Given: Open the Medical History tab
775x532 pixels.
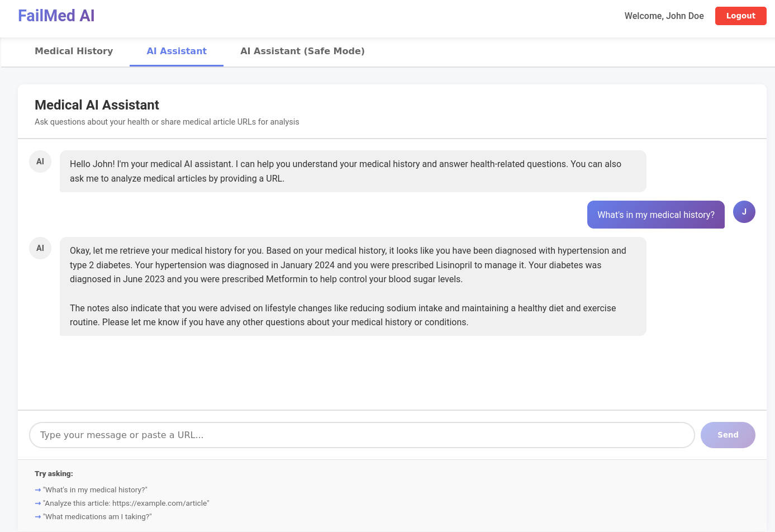Looking at the screenshot, I should tap(74, 51).
